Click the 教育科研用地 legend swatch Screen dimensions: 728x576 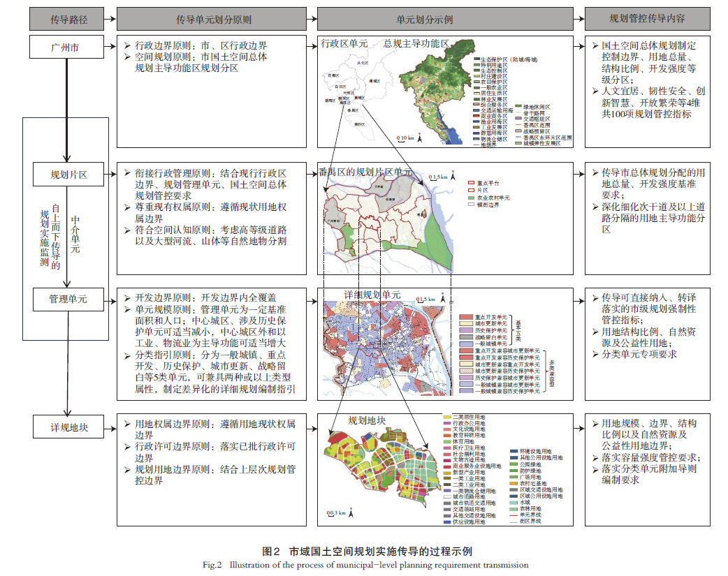(x=447, y=436)
